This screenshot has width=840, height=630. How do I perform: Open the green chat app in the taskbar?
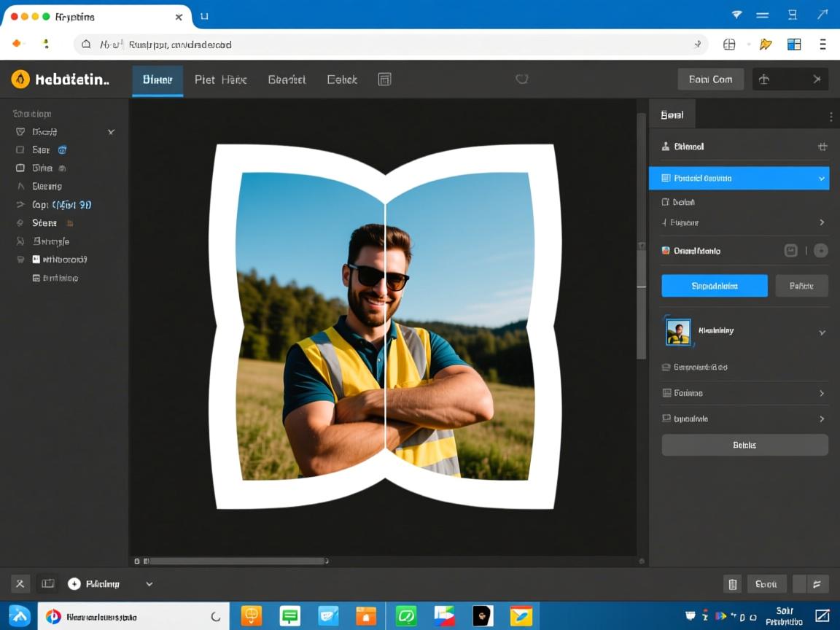(x=405, y=616)
